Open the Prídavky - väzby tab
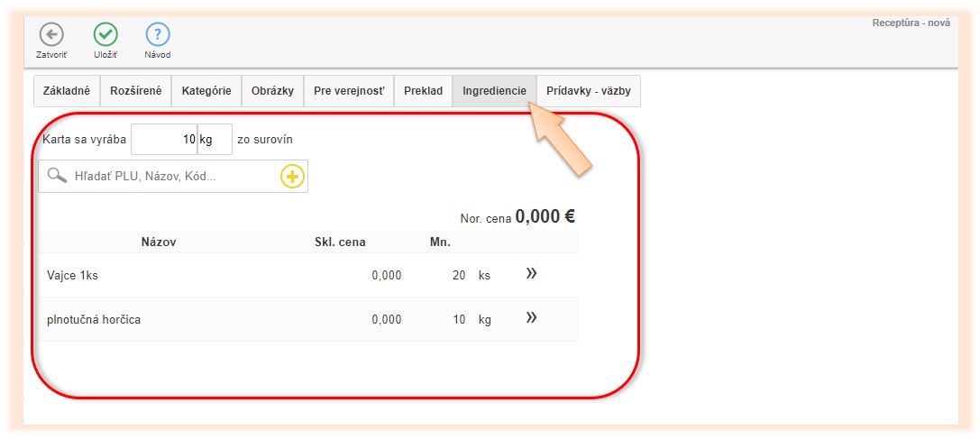 coord(588,91)
